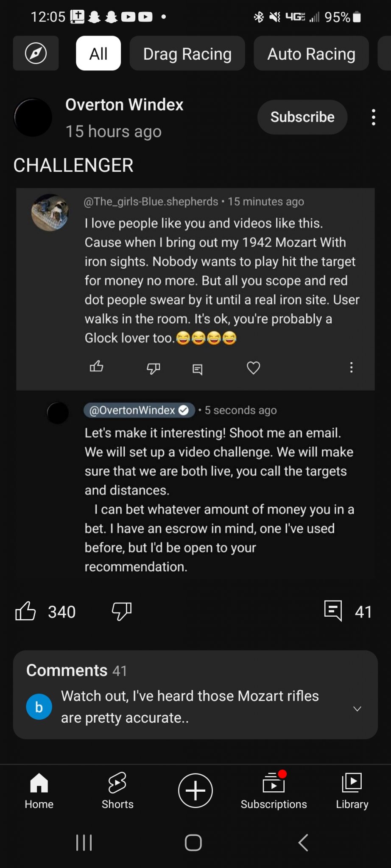Viewport: 391px width, 868px height.
Task: Open the Subscriptions tab
Action: pyautogui.click(x=274, y=790)
